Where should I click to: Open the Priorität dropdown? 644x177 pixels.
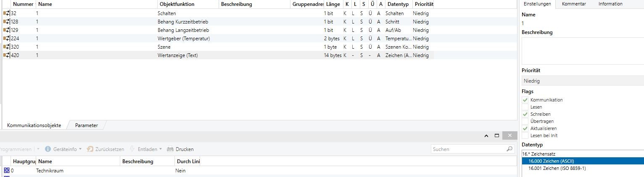pyautogui.click(x=582, y=81)
